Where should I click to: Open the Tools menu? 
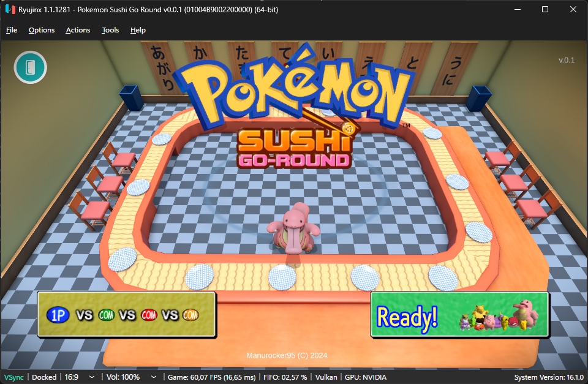click(x=110, y=30)
